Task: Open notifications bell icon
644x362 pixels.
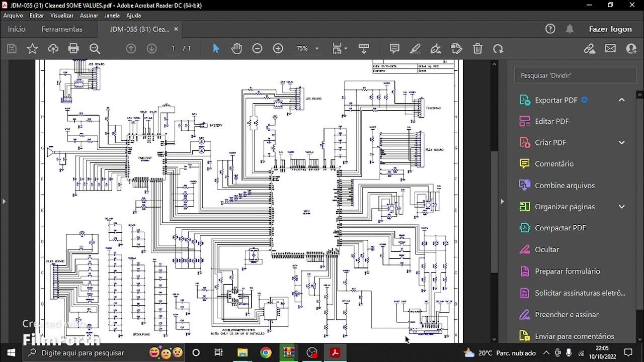Action: click(570, 29)
